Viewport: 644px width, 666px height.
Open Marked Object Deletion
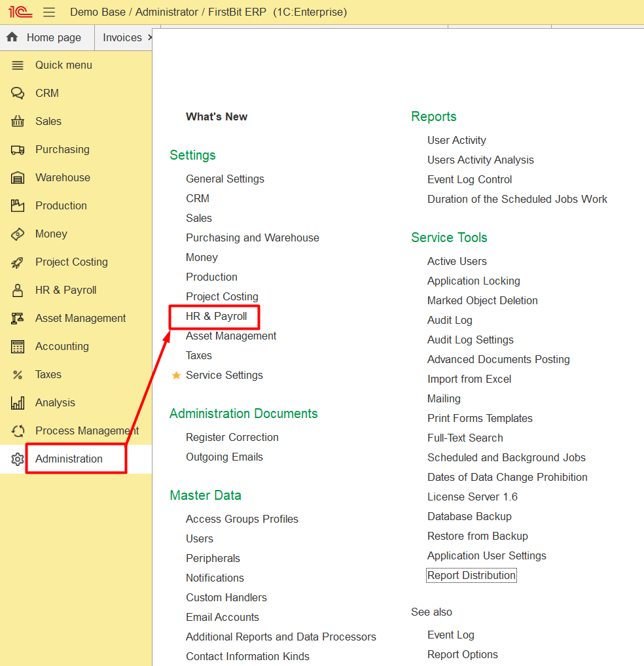[482, 300]
